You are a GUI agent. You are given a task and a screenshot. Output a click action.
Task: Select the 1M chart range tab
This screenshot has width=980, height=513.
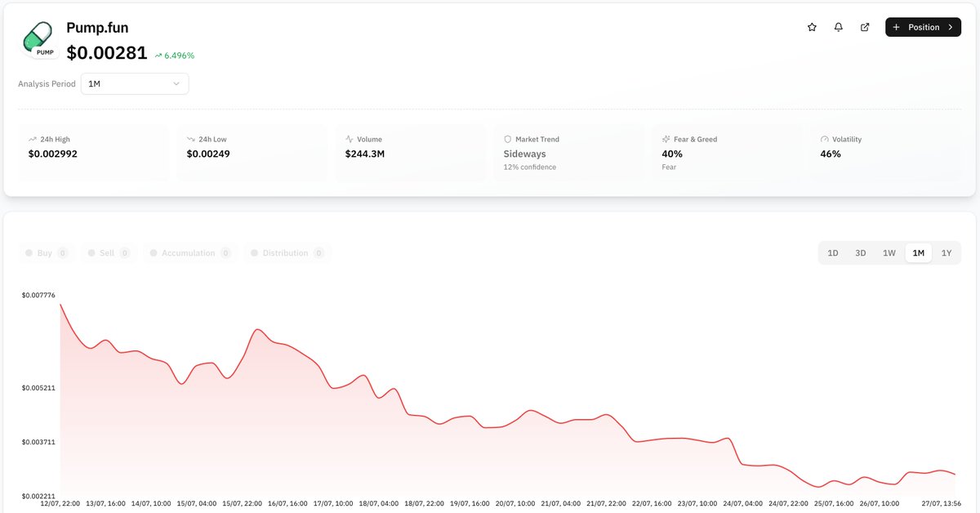(x=919, y=253)
